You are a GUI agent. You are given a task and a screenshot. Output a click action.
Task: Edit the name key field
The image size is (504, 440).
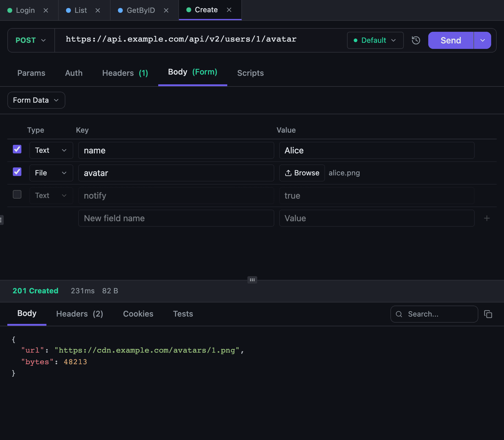pos(176,150)
